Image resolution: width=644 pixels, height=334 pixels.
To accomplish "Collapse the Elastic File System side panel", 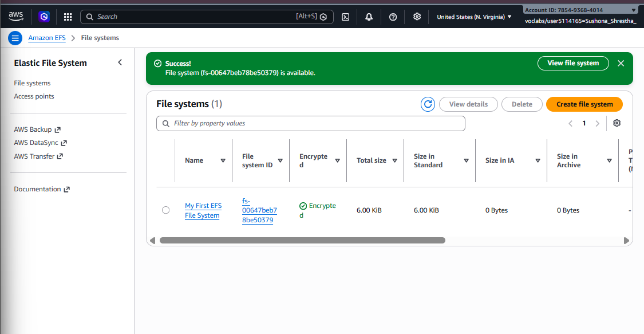I will [x=120, y=62].
